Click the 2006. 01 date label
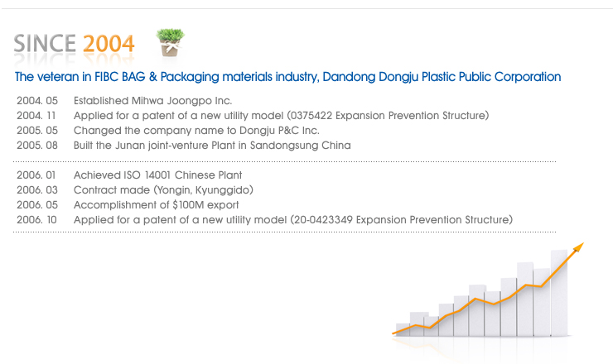The height and width of the screenshot is (364, 613). [36, 175]
